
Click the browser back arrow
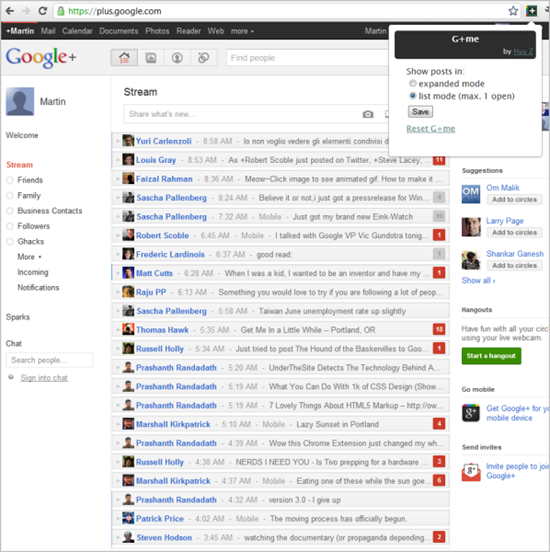point(10,11)
